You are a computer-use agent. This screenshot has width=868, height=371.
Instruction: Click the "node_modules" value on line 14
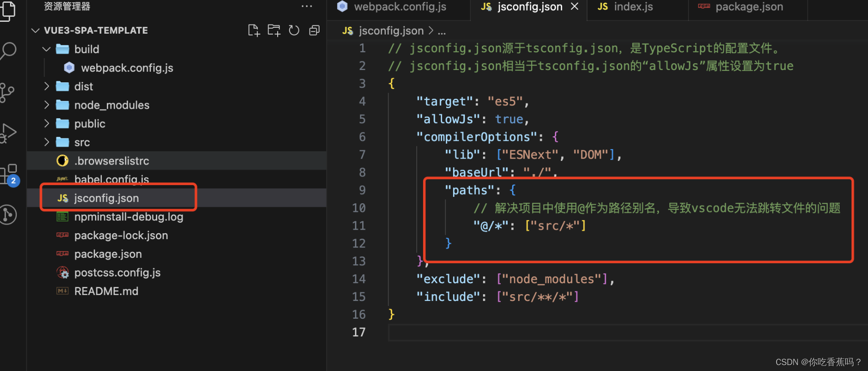tap(552, 279)
